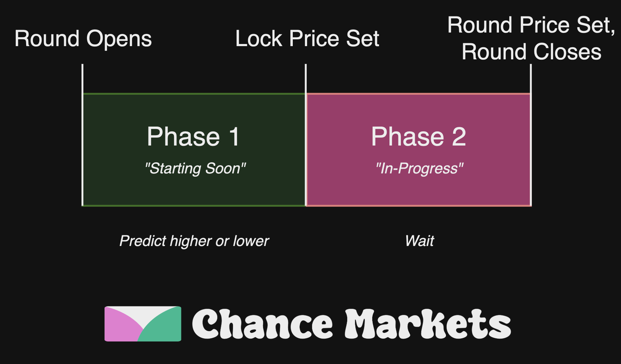Click the word Markets in the logo

428,324
